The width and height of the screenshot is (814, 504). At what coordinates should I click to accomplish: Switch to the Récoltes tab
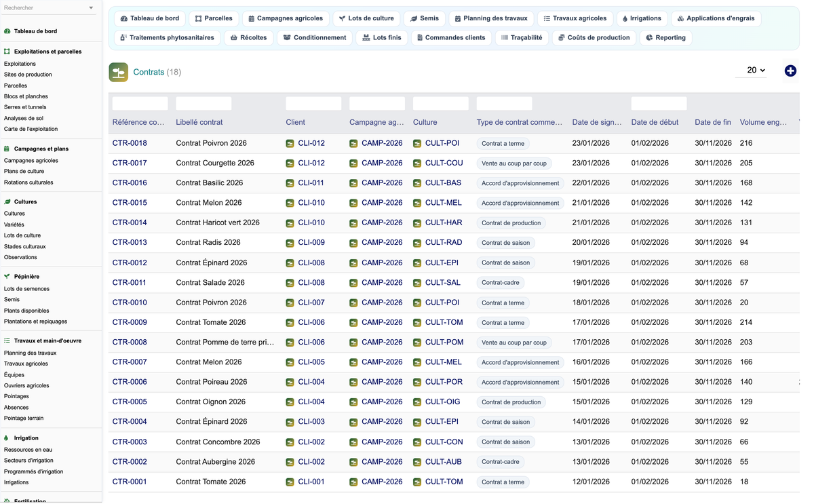pos(249,38)
